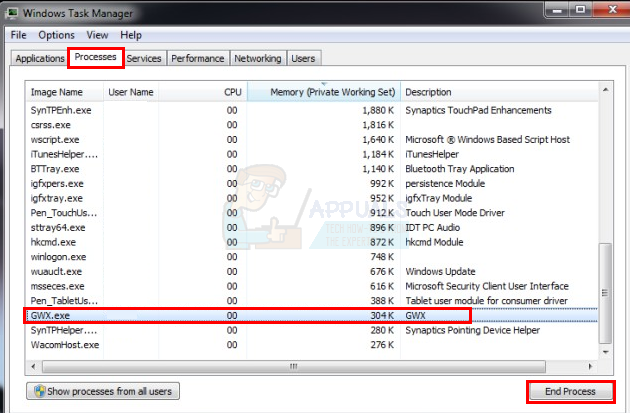Open the File menu
The image size is (630, 413).
pyautogui.click(x=18, y=35)
